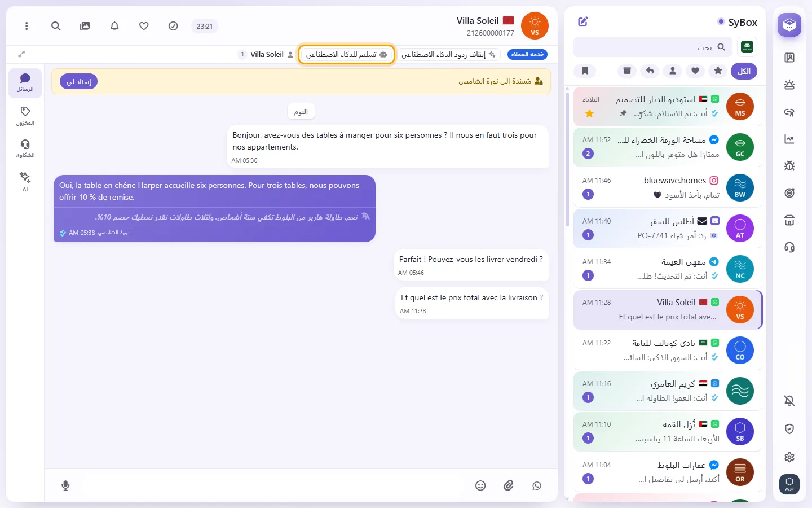Search within the Villa Soleil chat
Image resolution: width=812 pixels, height=508 pixels.
pyautogui.click(x=56, y=26)
